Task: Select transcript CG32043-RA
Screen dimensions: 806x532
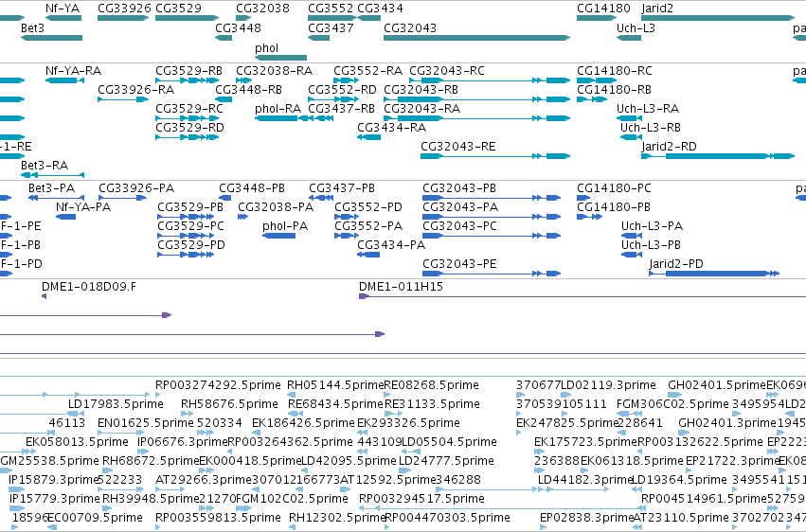Action: click(x=422, y=108)
